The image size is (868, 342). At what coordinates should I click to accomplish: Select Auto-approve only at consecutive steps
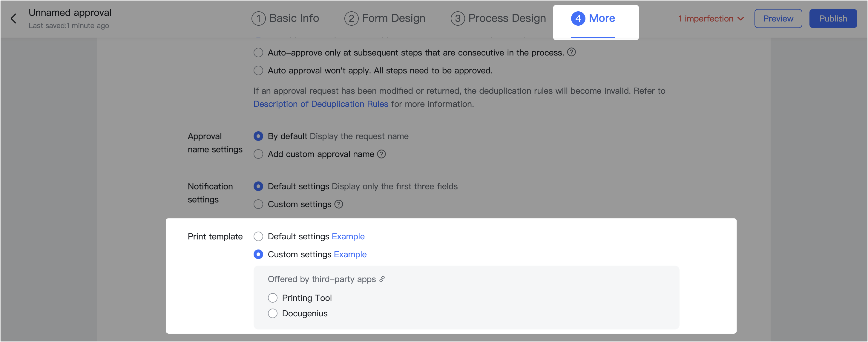(258, 53)
